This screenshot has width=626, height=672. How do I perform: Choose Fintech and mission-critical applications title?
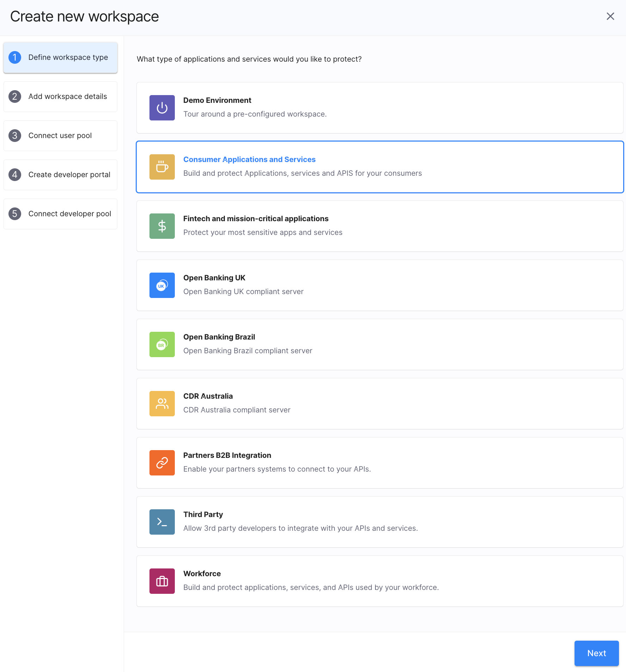point(256,219)
